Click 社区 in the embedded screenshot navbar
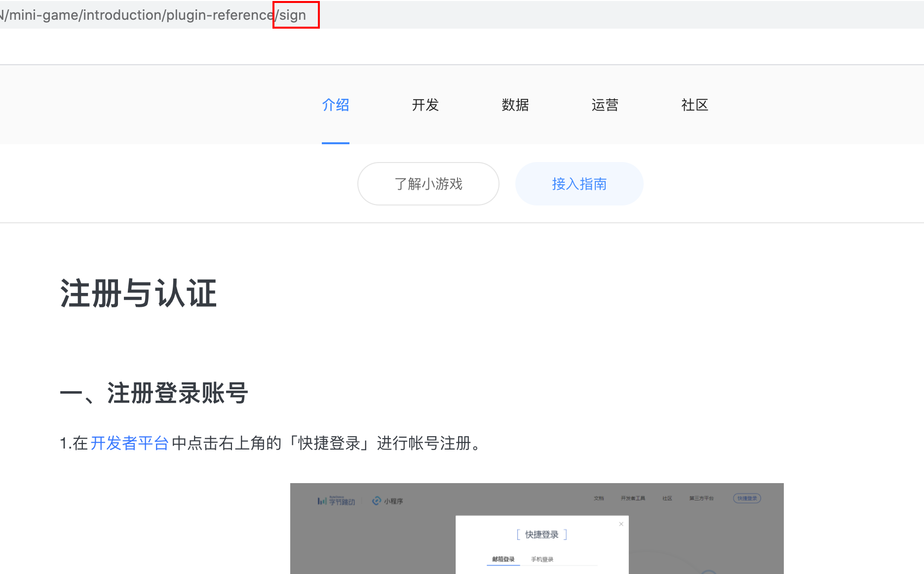 [668, 498]
